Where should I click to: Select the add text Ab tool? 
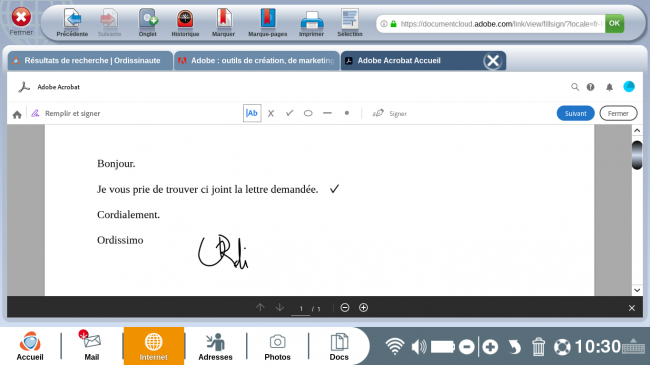(x=252, y=113)
